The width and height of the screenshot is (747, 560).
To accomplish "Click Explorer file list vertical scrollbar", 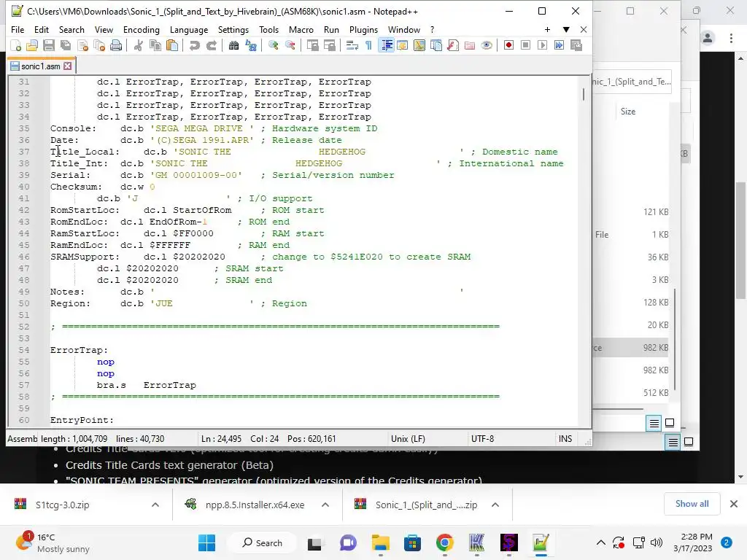I will (675, 339).
